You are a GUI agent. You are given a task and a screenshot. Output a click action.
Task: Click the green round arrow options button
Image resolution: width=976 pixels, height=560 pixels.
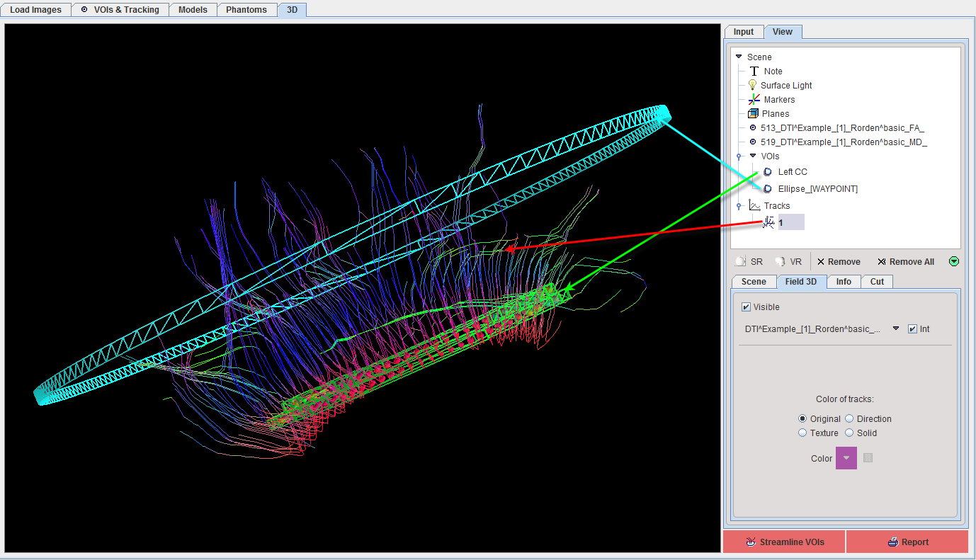(954, 261)
